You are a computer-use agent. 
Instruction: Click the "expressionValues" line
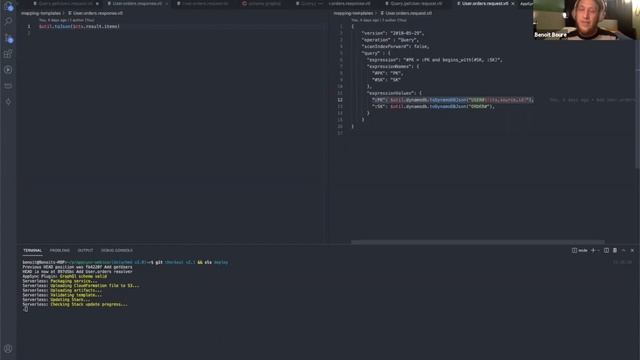click(x=394, y=93)
